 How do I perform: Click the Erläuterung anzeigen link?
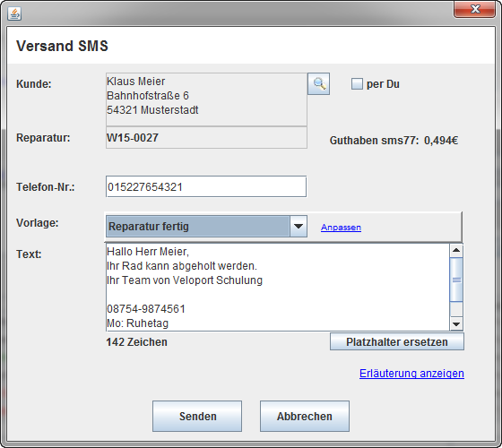(x=411, y=373)
